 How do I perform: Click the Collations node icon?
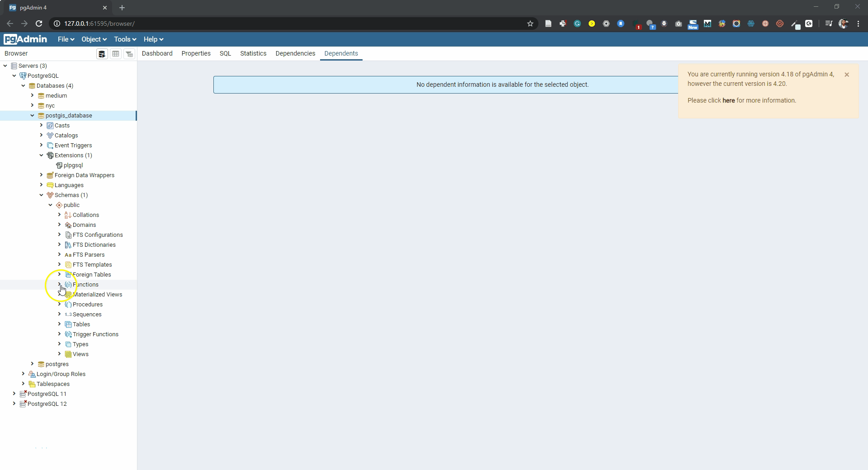68,215
